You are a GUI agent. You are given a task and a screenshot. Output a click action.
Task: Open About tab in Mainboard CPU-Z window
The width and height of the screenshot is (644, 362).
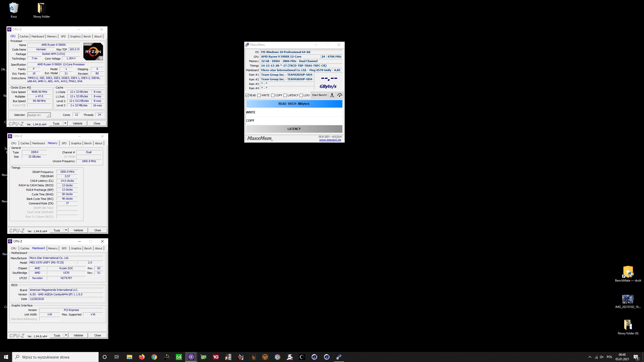99,248
